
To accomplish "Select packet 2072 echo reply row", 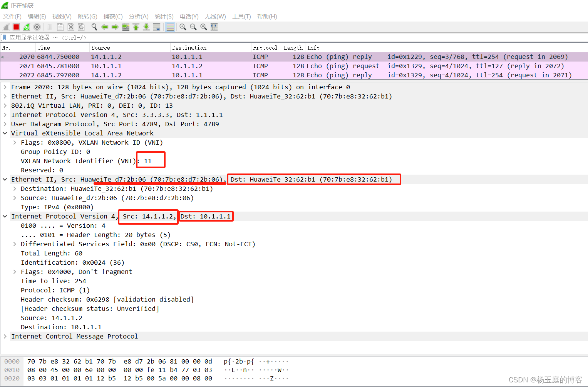I will [294, 75].
